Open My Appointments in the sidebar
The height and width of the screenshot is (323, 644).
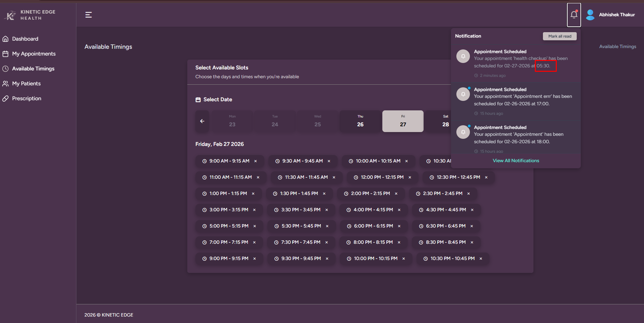(x=33, y=54)
